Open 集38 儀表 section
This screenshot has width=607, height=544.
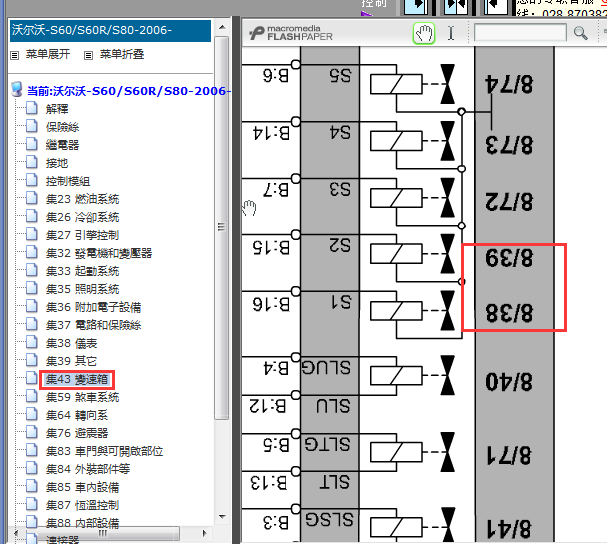[x=72, y=343]
